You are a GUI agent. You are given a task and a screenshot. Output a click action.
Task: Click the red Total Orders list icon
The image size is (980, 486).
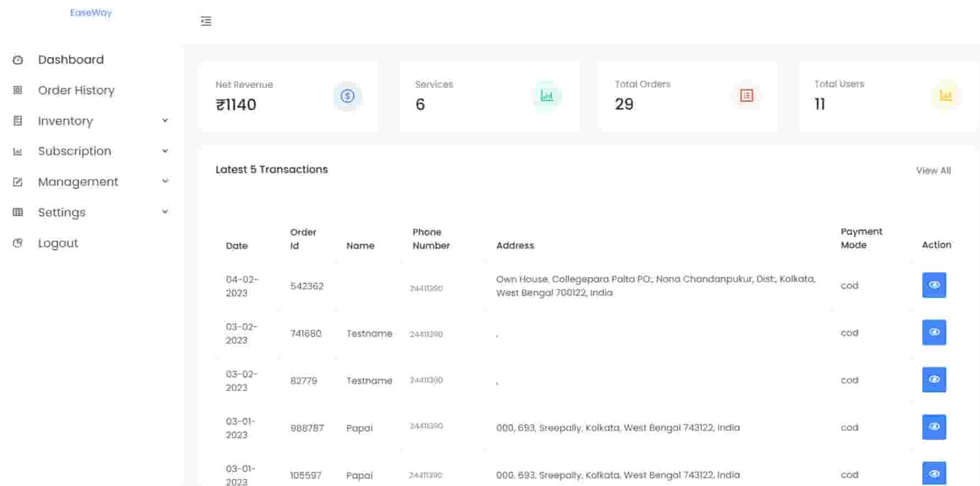point(746,96)
